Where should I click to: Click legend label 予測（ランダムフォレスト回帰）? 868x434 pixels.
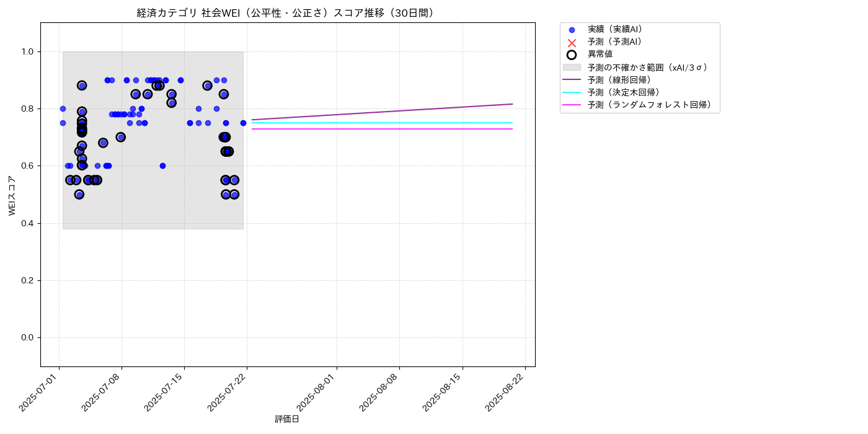click(652, 105)
